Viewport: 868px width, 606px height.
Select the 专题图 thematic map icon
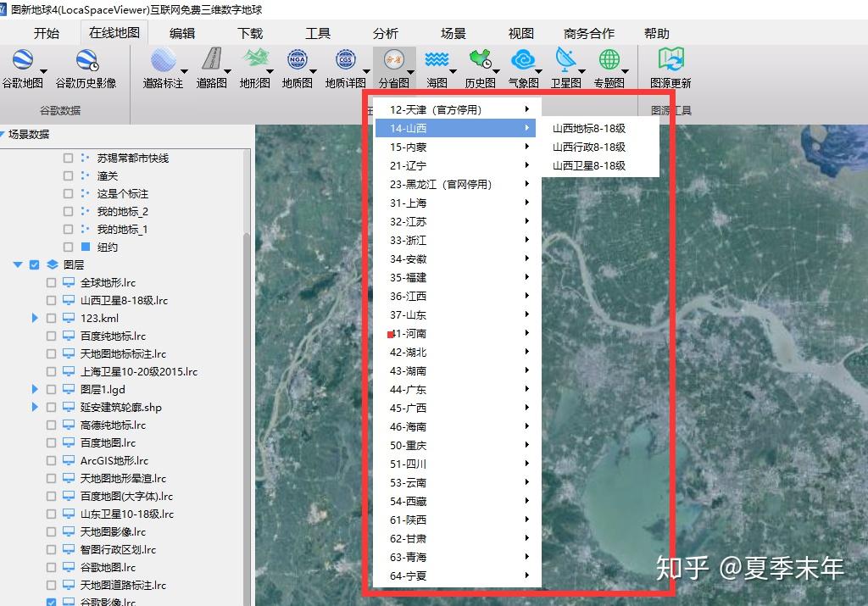tap(611, 68)
